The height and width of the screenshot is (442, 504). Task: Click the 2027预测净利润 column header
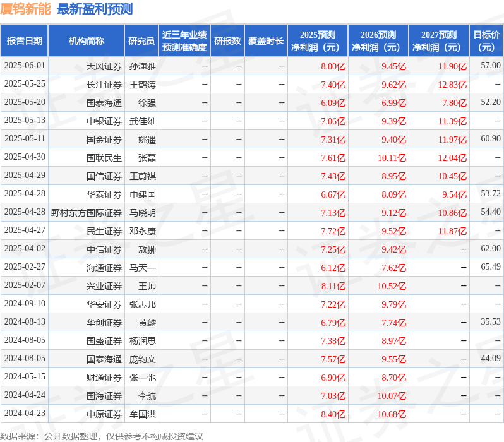tap(439, 41)
